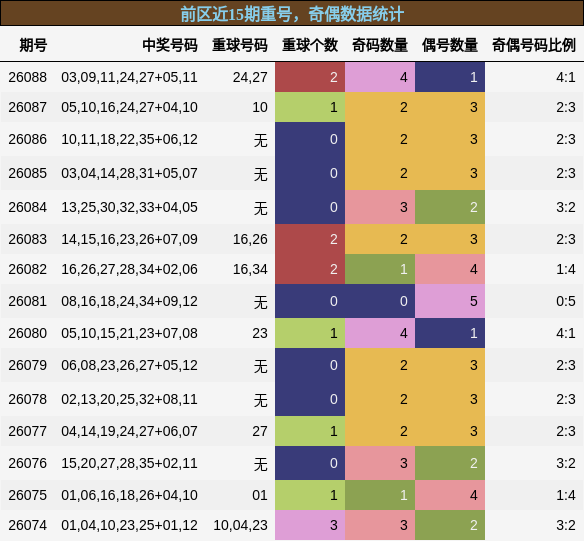Click the 重球号码 column header

(x=240, y=45)
